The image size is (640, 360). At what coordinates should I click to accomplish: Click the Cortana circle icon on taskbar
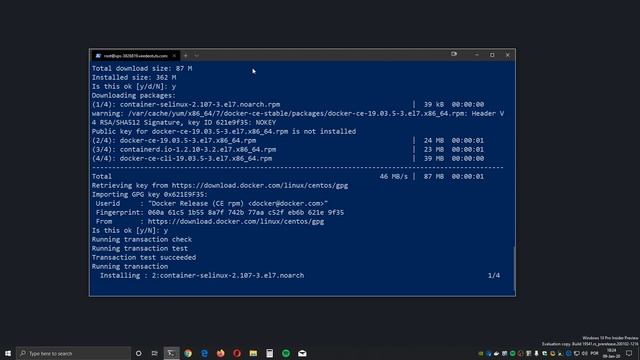point(139,353)
